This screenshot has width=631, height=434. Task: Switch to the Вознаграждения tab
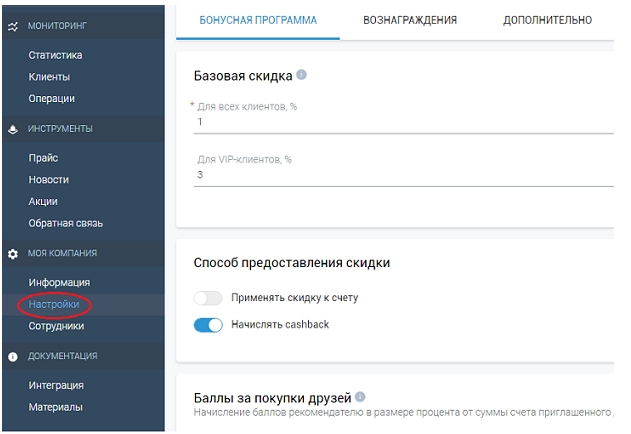pyautogui.click(x=410, y=20)
